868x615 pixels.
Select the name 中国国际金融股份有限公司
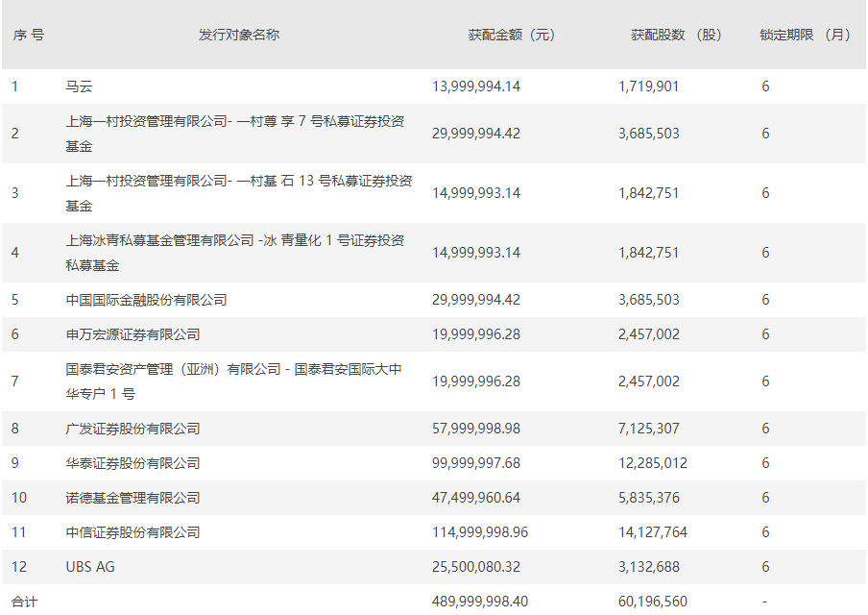tap(146, 300)
